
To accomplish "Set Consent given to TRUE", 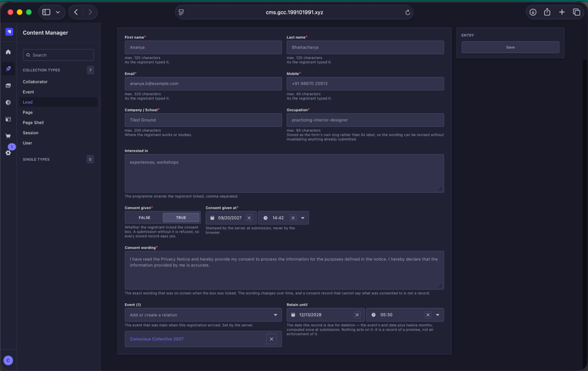I will click(181, 218).
